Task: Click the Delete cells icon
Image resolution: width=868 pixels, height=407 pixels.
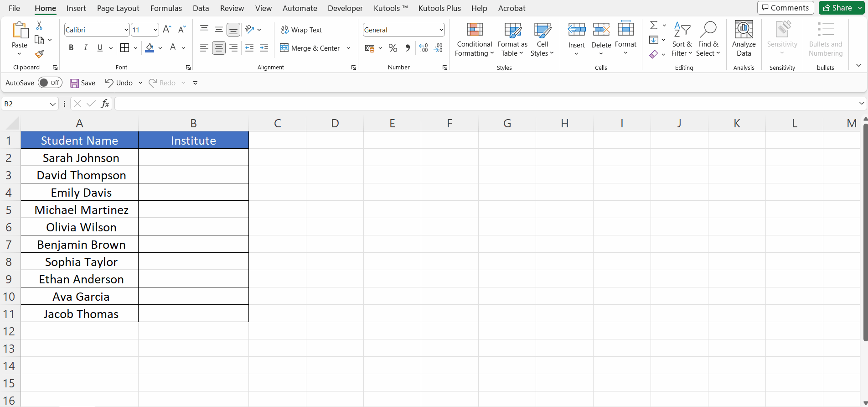Action: [601, 30]
